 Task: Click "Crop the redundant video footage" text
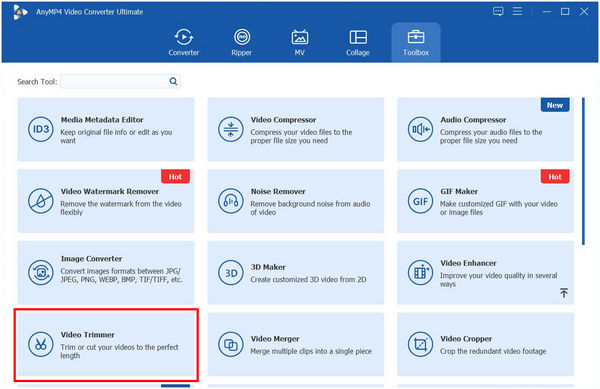click(x=493, y=351)
